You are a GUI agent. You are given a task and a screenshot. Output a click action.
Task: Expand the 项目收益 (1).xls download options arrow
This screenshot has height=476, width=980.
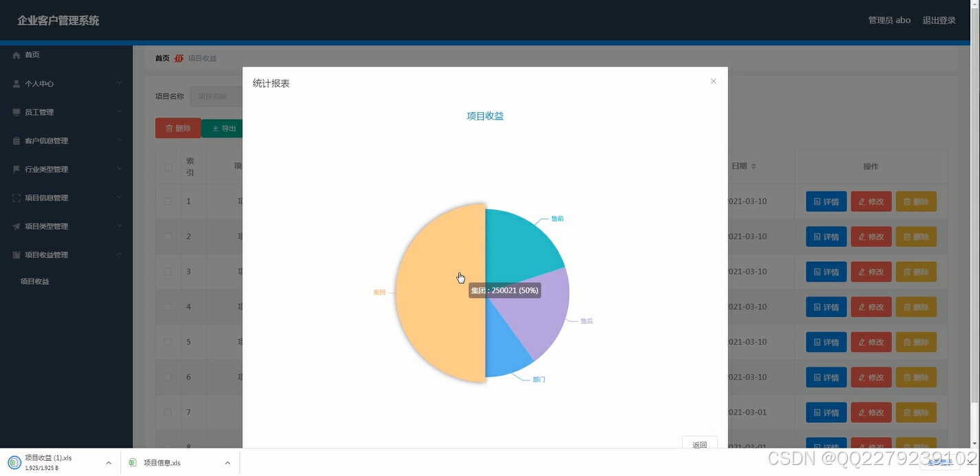coord(107,462)
